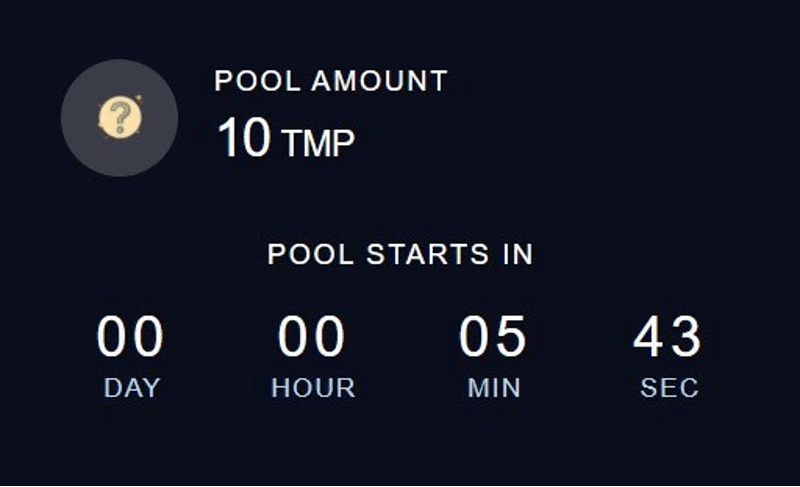Select the HOUR label

[x=313, y=388]
